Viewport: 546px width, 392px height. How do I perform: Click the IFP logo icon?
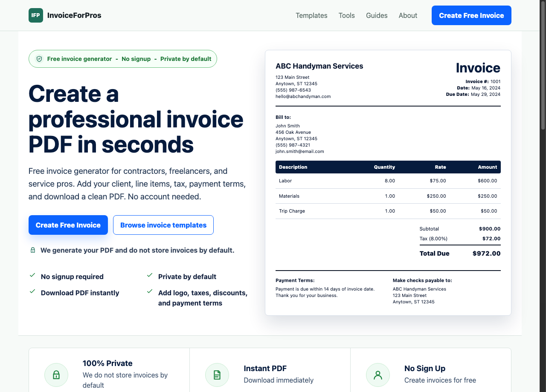click(36, 15)
